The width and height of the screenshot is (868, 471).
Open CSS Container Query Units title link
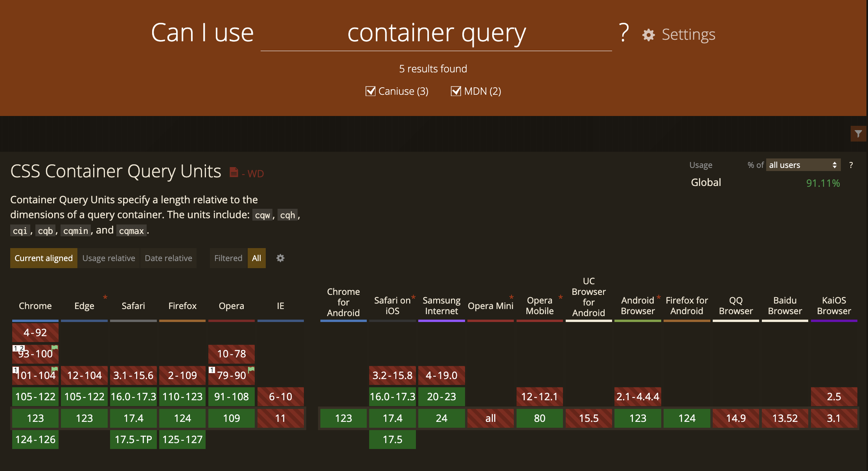tap(116, 171)
